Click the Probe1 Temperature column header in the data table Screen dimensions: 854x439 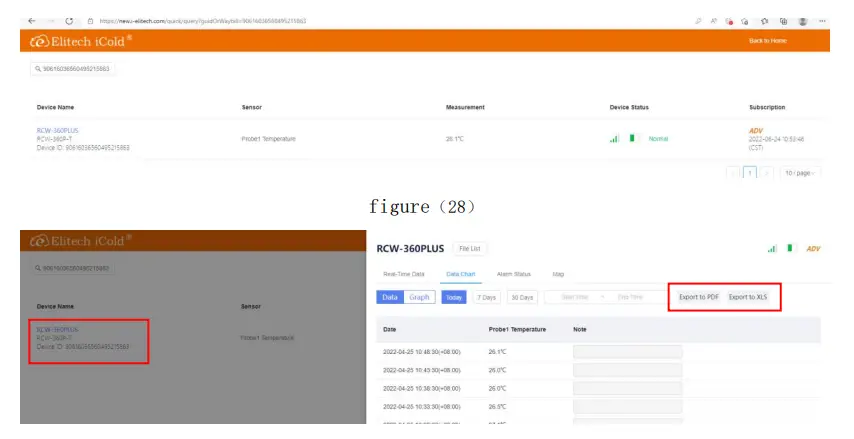pyautogui.click(x=517, y=330)
